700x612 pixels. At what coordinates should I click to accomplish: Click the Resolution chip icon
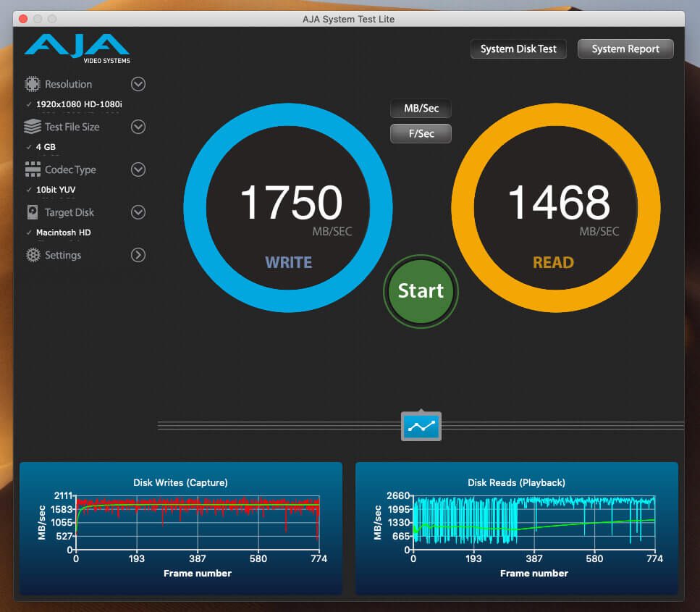point(32,84)
